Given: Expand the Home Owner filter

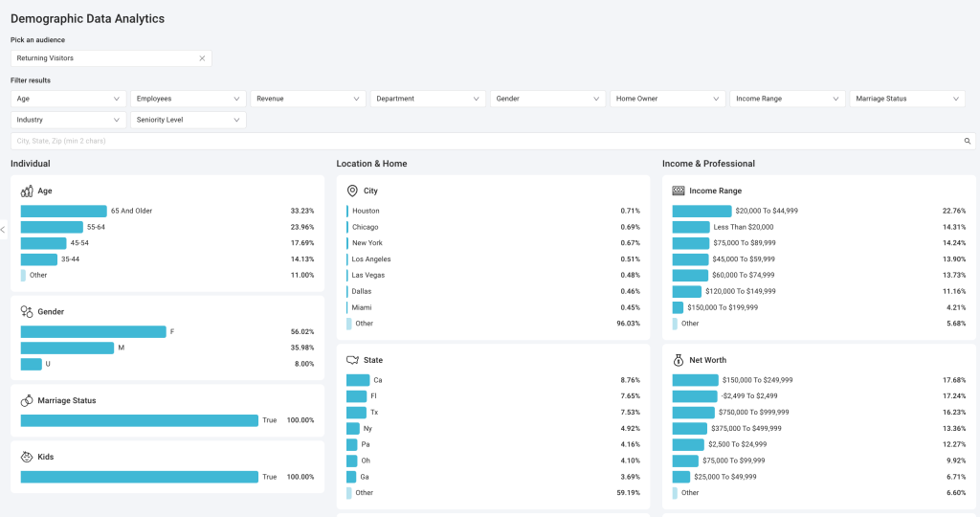Looking at the screenshot, I should (x=667, y=99).
